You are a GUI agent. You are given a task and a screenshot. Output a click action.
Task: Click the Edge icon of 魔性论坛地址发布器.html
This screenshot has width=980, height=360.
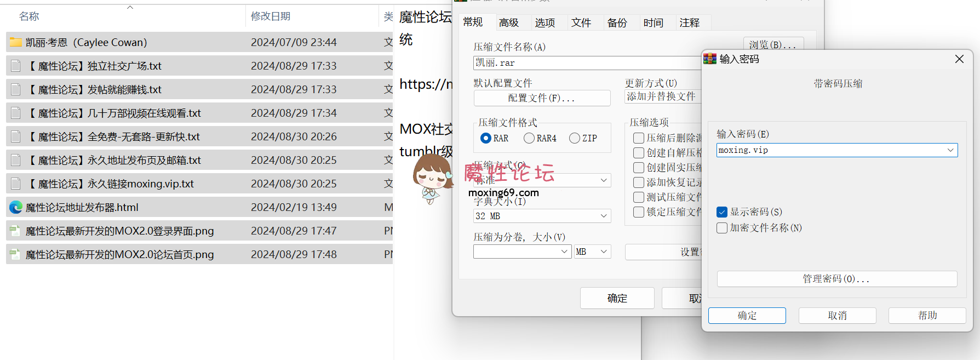pyautogui.click(x=16, y=207)
